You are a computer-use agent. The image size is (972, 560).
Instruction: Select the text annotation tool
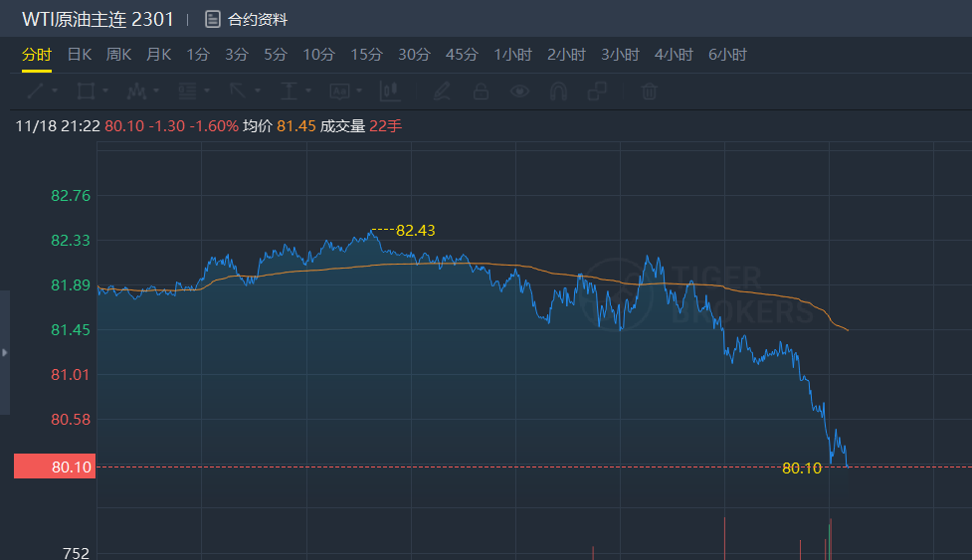[x=339, y=92]
